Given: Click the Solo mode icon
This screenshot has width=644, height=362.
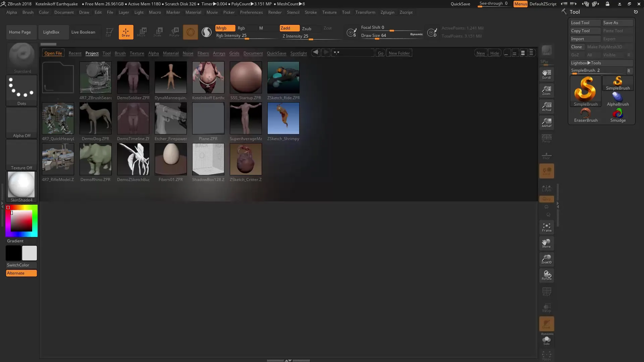Looking at the screenshot, I should click(546, 341).
